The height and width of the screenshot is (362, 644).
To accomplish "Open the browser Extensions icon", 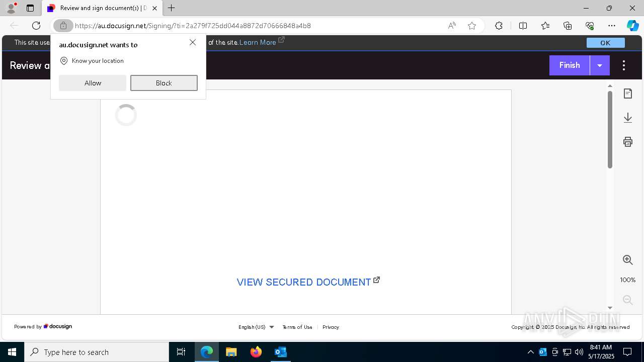I will coord(499,26).
